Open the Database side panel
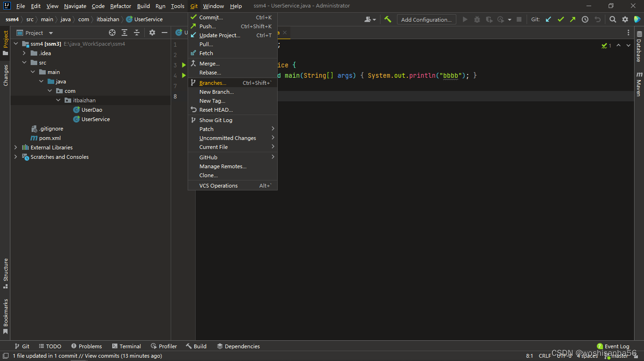The image size is (644, 361). 639,46
